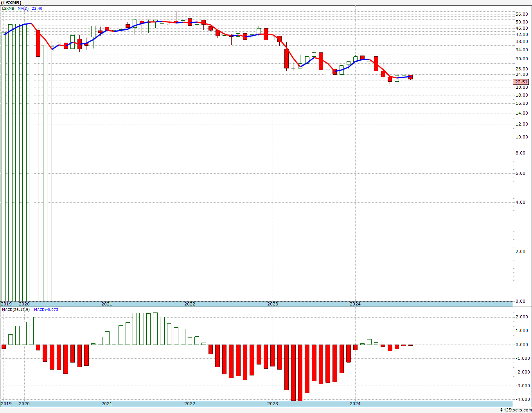Click the -4.000 MACD axis label

(x=522, y=399)
